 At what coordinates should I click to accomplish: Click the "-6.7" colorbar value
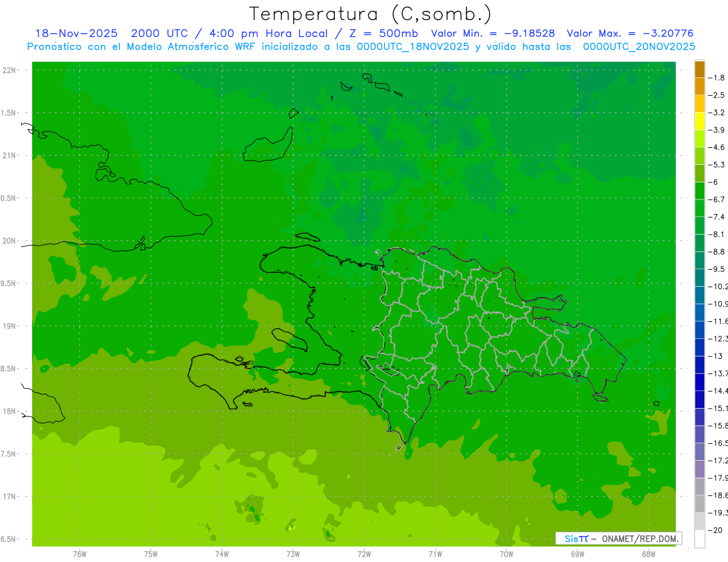(716, 199)
